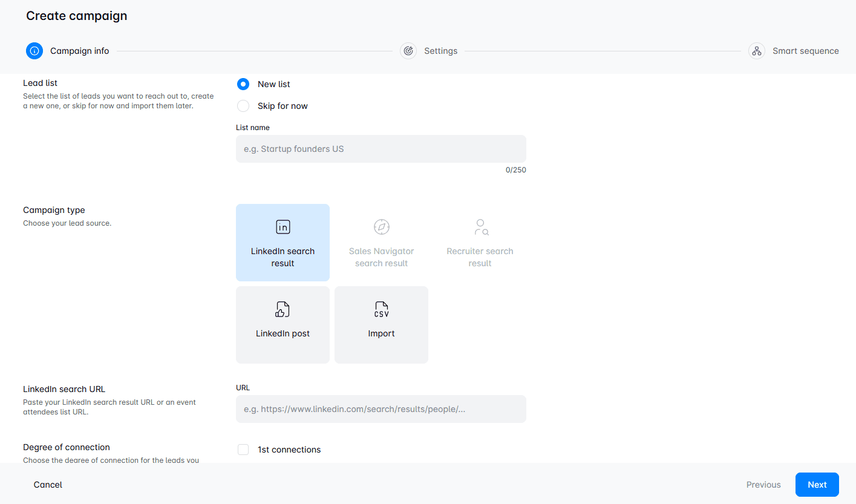Click the CSV file Import icon
The image size is (856, 504).
pyautogui.click(x=381, y=309)
